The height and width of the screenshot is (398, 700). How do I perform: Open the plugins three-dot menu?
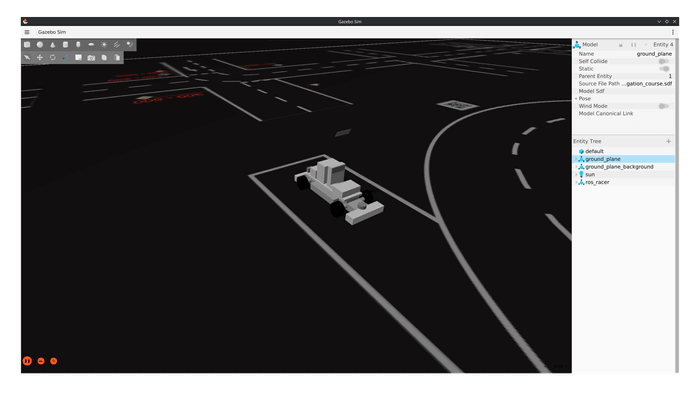click(673, 32)
